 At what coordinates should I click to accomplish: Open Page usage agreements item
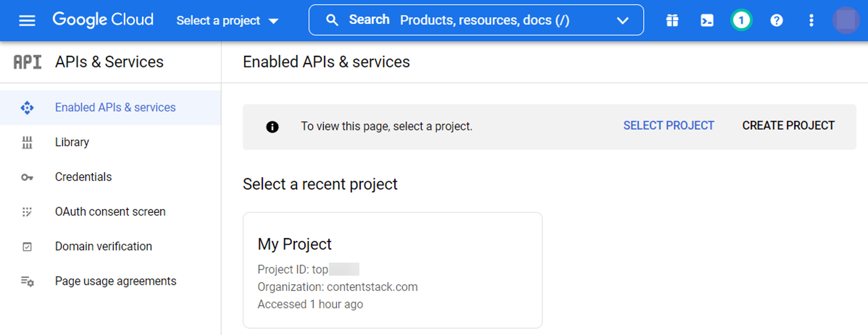[116, 281]
